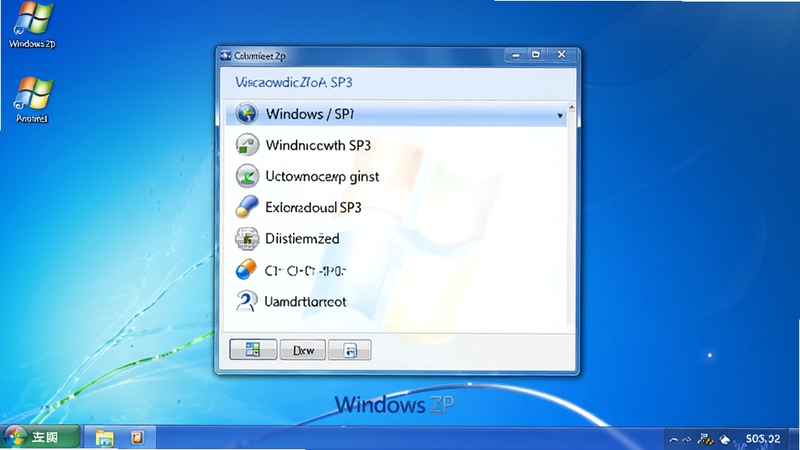Click the icon beside Windnicewth SP3
Screen dimensions: 800x450
click(247, 145)
